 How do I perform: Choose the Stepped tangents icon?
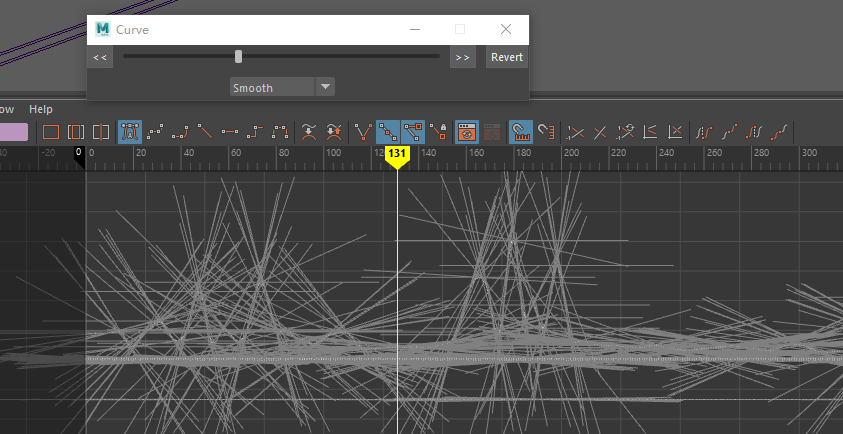[x=255, y=131]
